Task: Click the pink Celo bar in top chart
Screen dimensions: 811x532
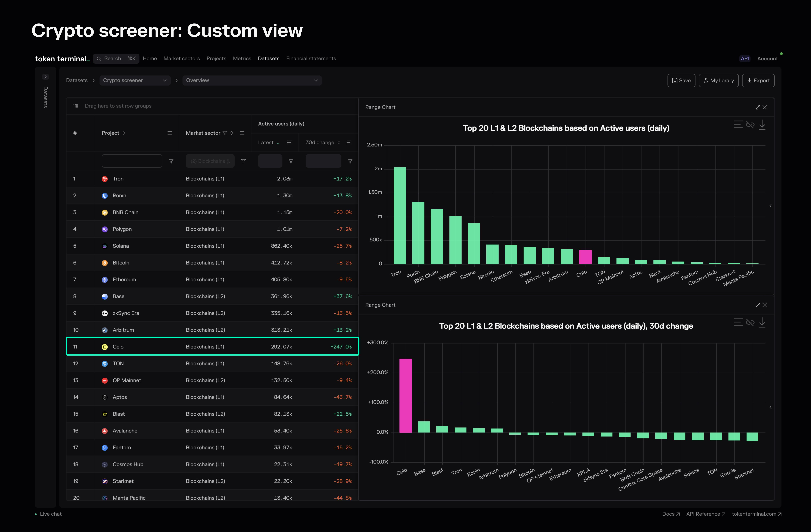Action: pyautogui.click(x=585, y=257)
